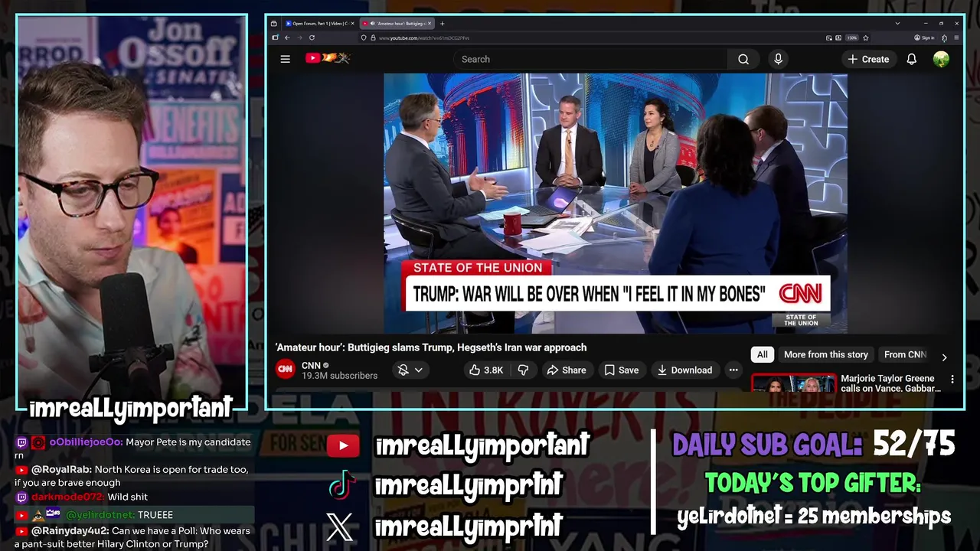Click RoyalRab's chat message
980x551 pixels.
click(x=132, y=475)
